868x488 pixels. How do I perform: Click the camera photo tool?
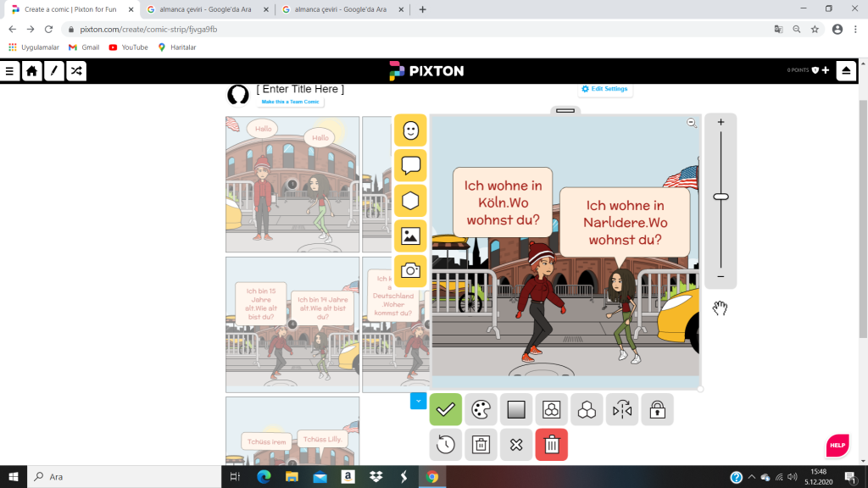410,271
